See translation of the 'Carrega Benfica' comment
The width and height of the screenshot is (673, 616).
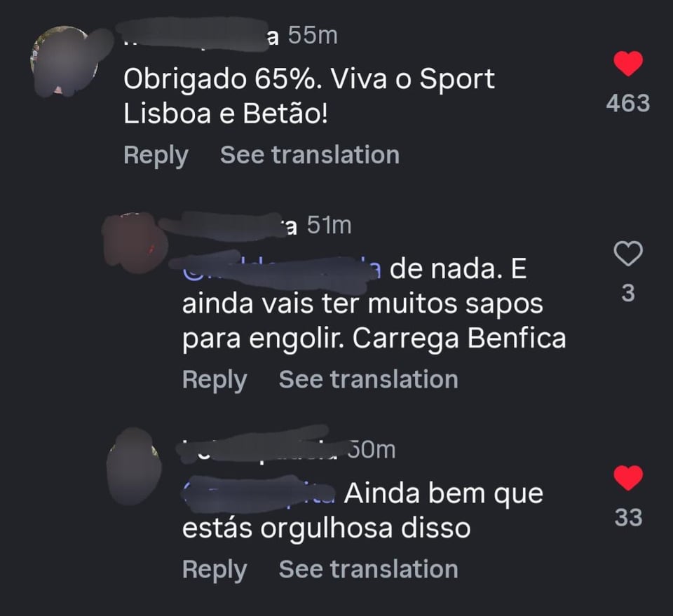[368, 379]
